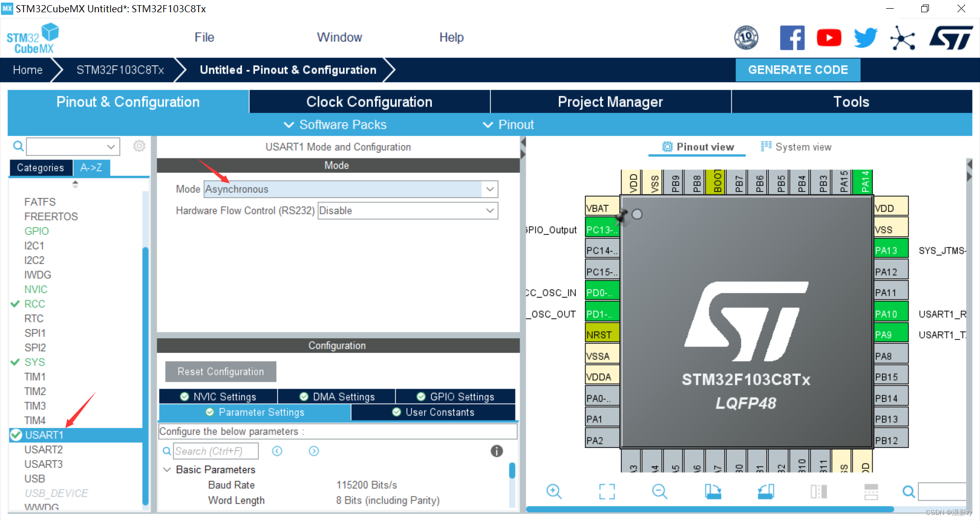Click the parameter list vertical scrollbar
Image resolution: width=980 pixels, height=521 pixels.
(x=512, y=470)
